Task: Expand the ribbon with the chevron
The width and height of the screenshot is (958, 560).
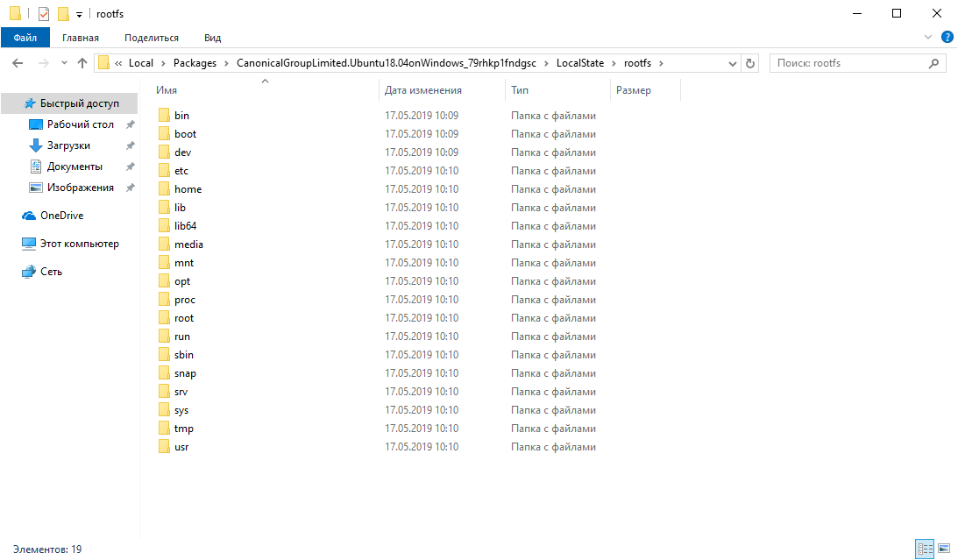Action: tap(928, 38)
